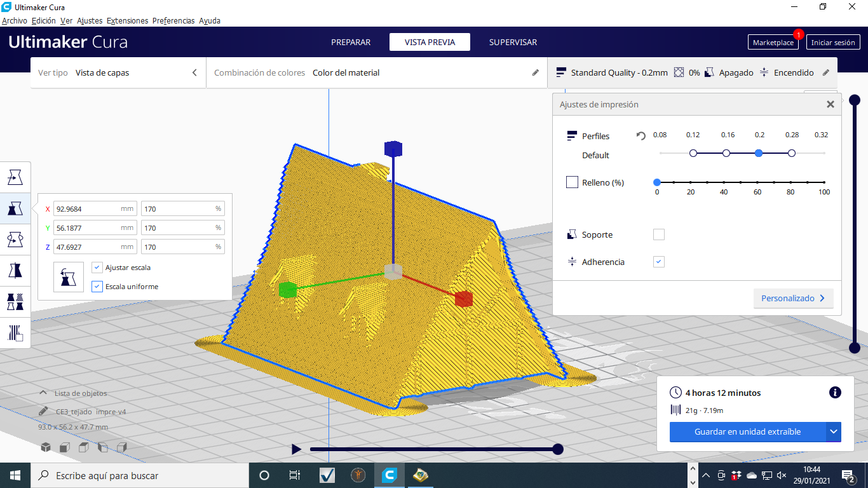The height and width of the screenshot is (488, 868).
Task: Click the Marketplace button
Action: point(773,43)
